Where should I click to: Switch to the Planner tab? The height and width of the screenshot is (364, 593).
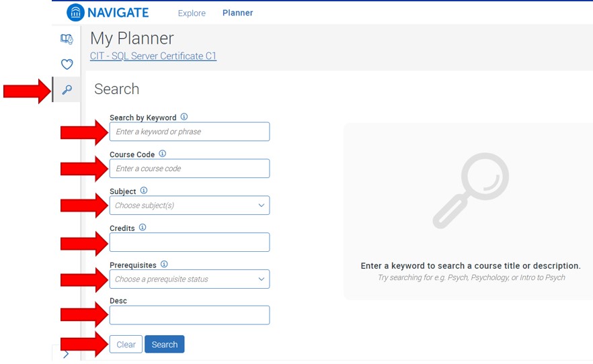click(x=237, y=13)
